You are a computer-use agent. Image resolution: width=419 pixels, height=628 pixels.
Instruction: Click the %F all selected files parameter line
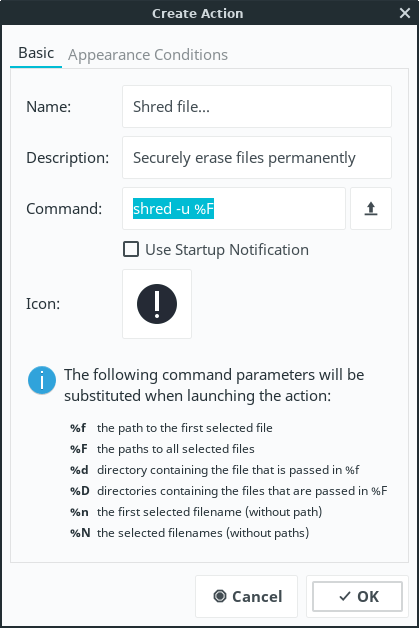(x=162, y=449)
